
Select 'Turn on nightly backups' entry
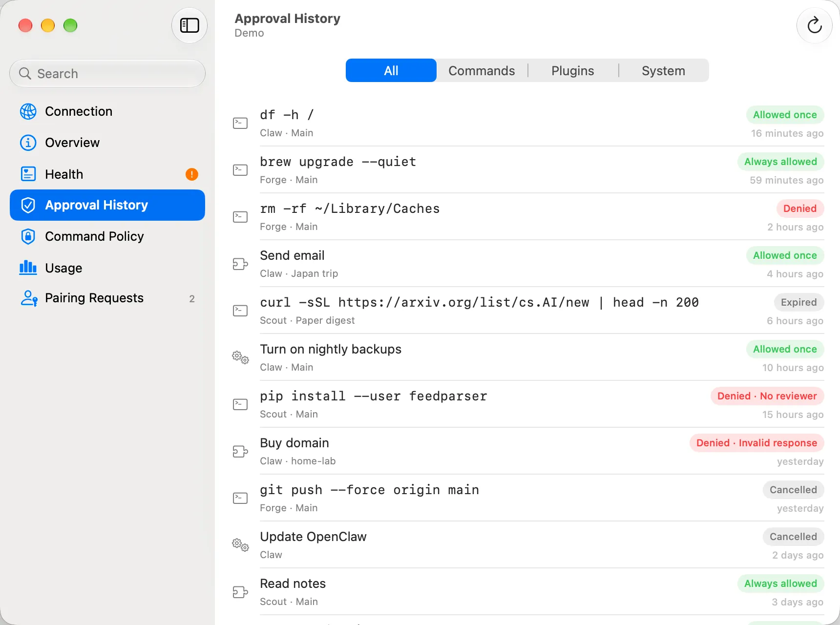(x=527, y=357)
